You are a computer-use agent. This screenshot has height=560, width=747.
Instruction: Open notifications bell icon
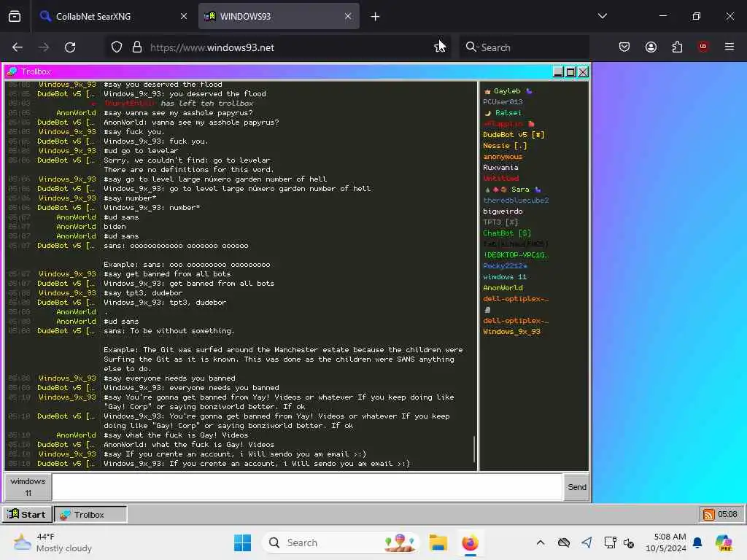pos(697,542)
